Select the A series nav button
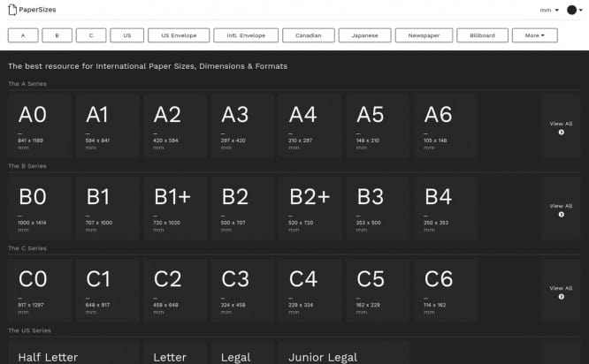The image size is (589, 364). [x=23, y=35]
